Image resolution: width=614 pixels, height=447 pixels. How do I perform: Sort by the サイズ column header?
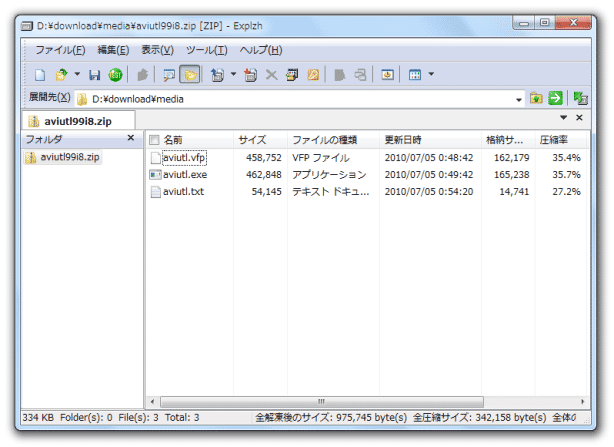click(260, 140)
